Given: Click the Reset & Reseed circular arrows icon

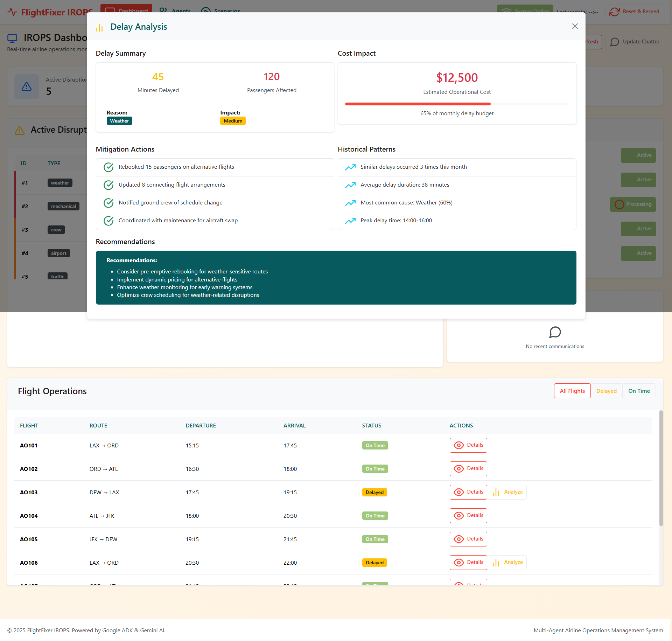Looking at the screenshot, I should pos(615,12).
